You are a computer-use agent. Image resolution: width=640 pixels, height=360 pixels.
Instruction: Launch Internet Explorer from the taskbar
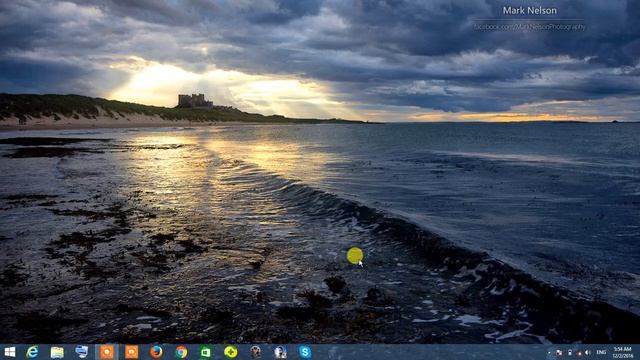pyautogui.click(x=32, y=352)
